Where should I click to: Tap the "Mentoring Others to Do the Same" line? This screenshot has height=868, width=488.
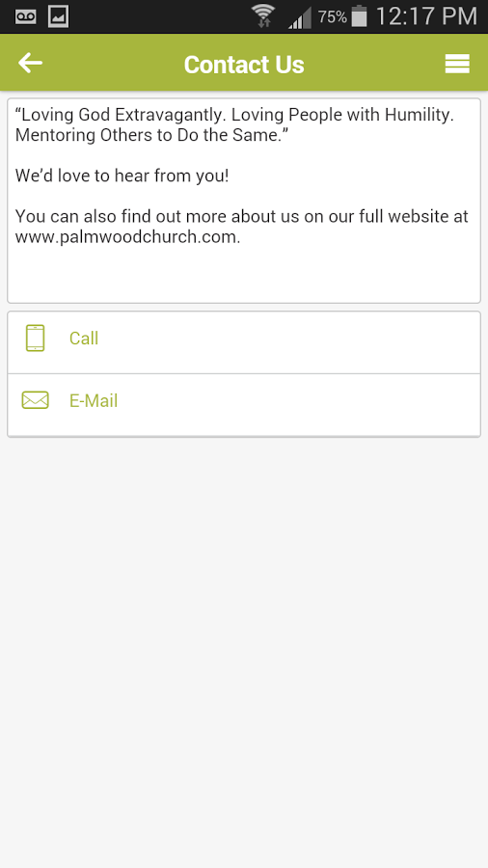point(151,135)
